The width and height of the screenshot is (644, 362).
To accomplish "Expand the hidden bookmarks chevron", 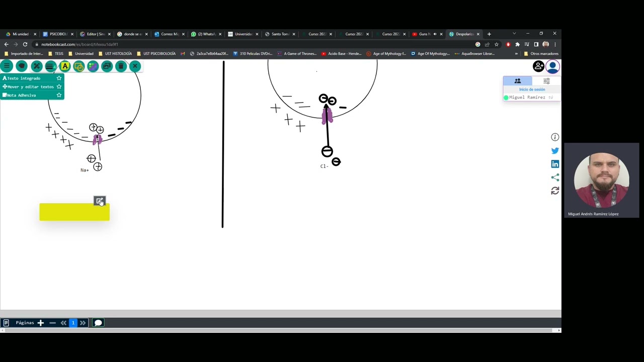I will point(516,54).
